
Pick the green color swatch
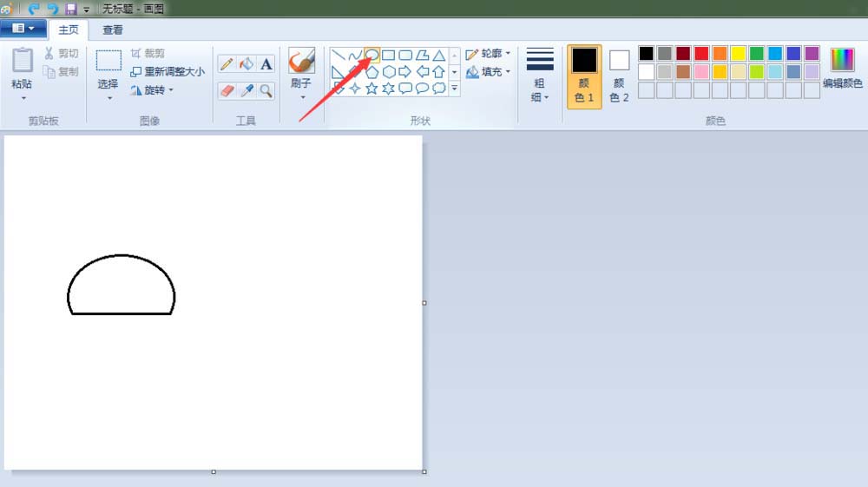(x=756, y=53)
